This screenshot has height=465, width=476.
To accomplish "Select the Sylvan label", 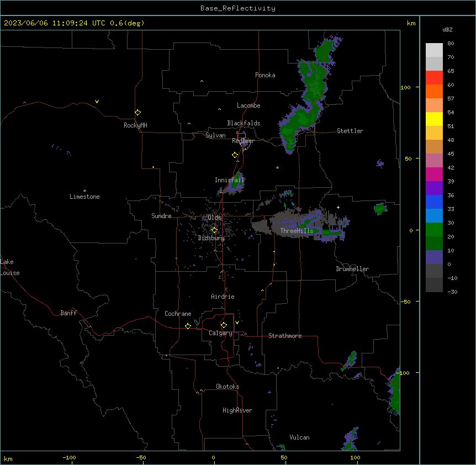I will tap(215, 135).
